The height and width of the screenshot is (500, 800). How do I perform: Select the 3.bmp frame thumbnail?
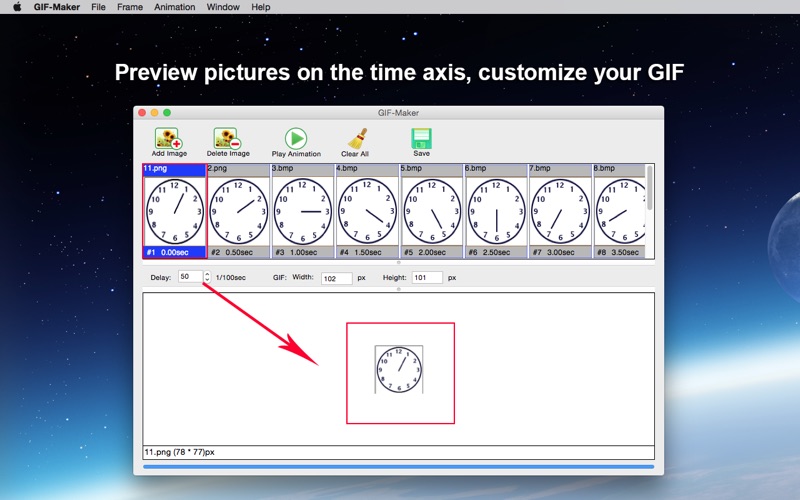point(303,211)
